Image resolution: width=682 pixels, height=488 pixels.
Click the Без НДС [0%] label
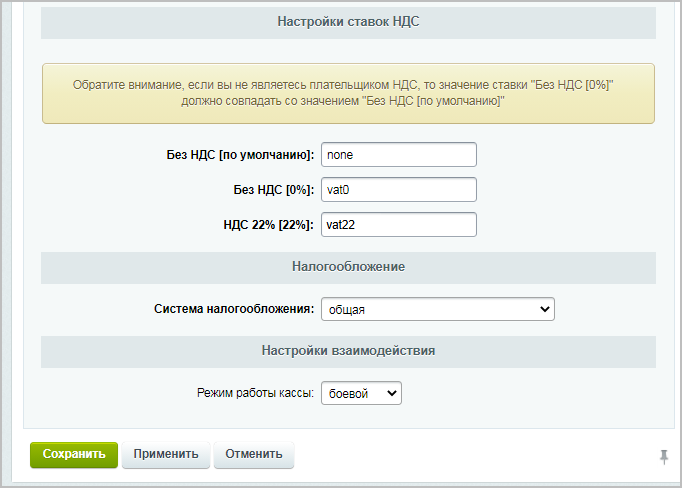[273, 190]
